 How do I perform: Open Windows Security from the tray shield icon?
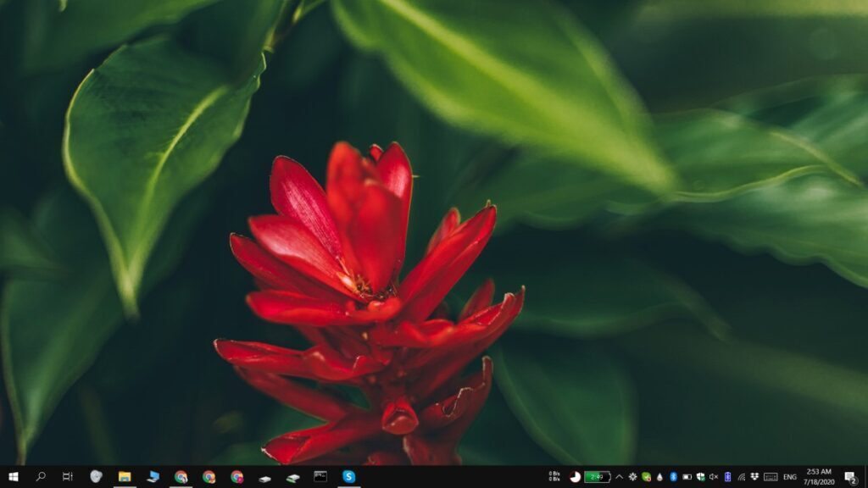pyautogui.click(x=699, y=475)
